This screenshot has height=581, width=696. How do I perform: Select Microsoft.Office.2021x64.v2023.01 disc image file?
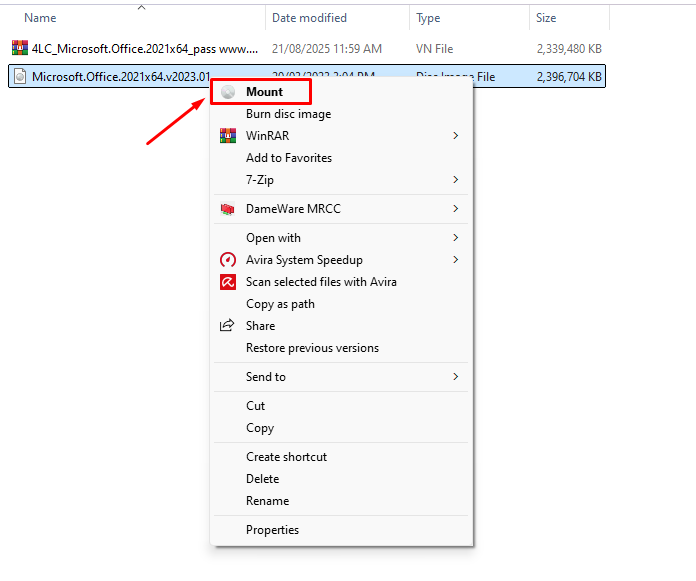point(121,77)
